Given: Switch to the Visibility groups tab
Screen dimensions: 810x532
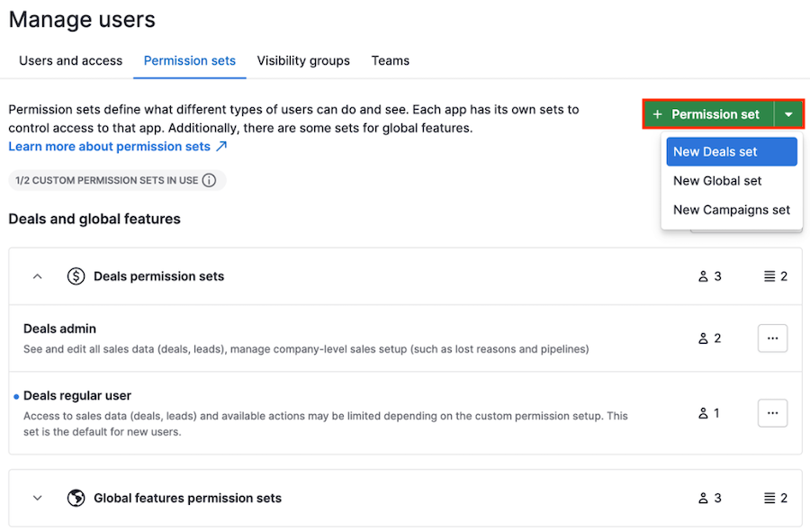Looking at the screenshot, I should click(x=303, y=60).
